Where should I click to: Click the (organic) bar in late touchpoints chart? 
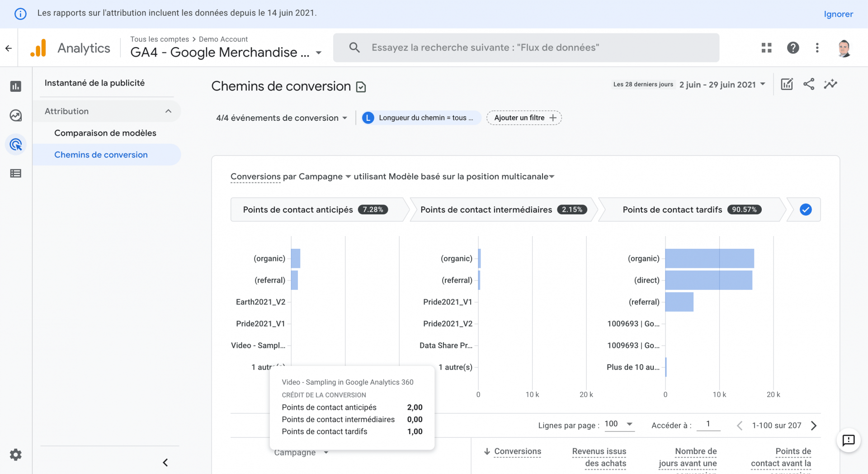click(x=709, y=258)
